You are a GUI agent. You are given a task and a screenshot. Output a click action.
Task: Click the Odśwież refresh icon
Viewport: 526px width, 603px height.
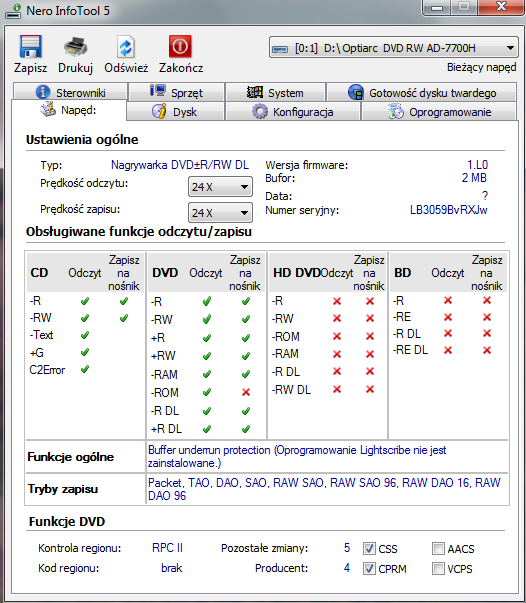(x=126, y=47)
